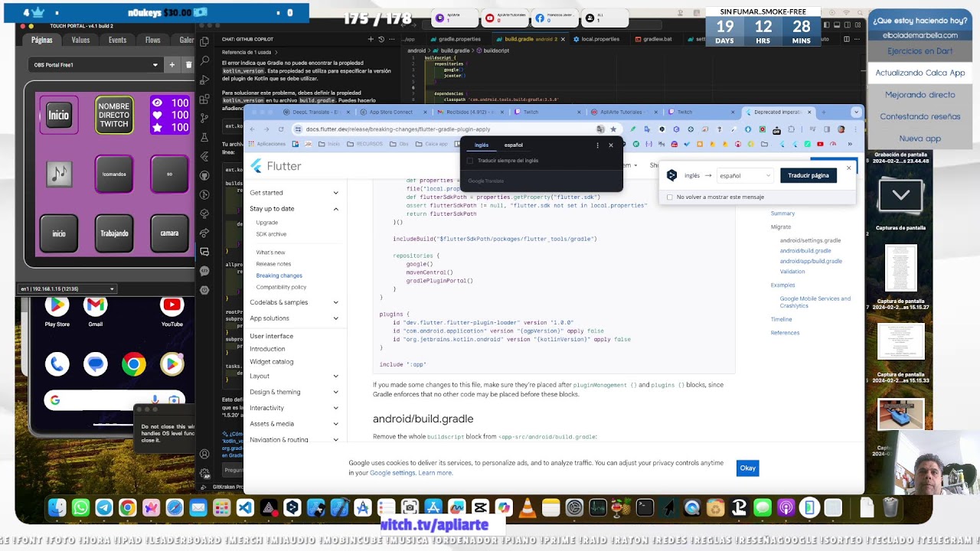Reload the Flutter docs page
This screenshot has width=980, height=551.
pos(281,129)
